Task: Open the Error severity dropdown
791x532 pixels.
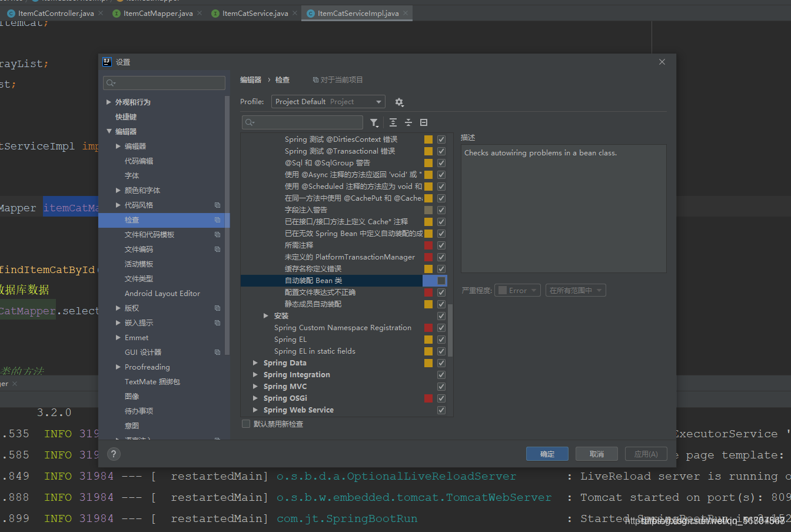Action: point(517,290)
